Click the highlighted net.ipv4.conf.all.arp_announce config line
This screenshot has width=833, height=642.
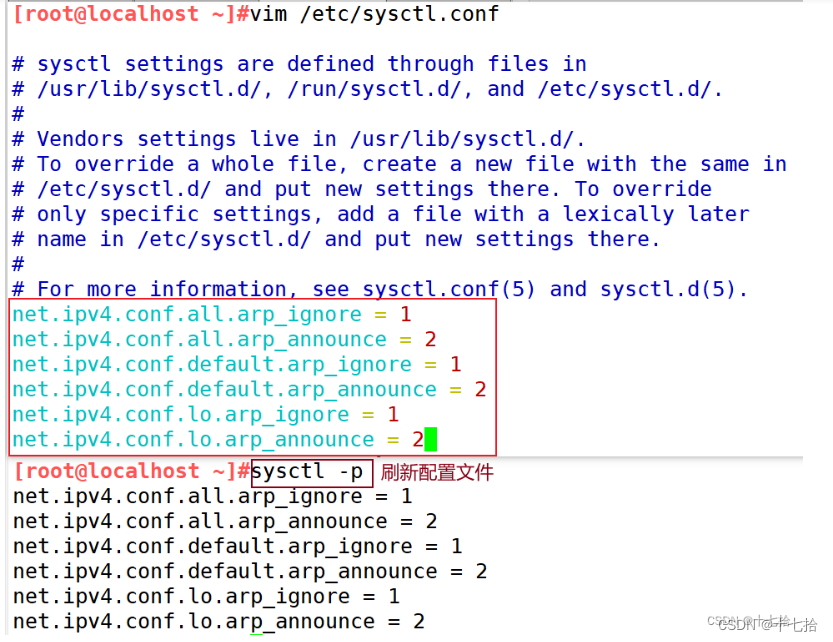224,340
